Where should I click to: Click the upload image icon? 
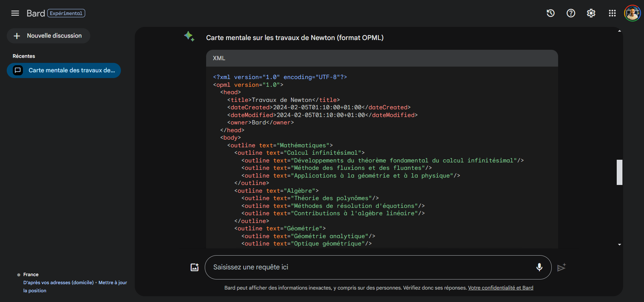(195, 267)
